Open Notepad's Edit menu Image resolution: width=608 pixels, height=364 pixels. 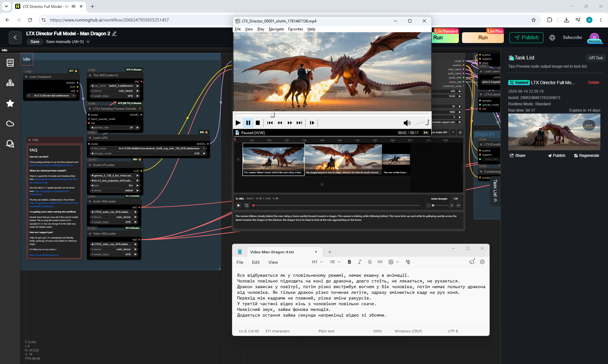click(256, 262)
